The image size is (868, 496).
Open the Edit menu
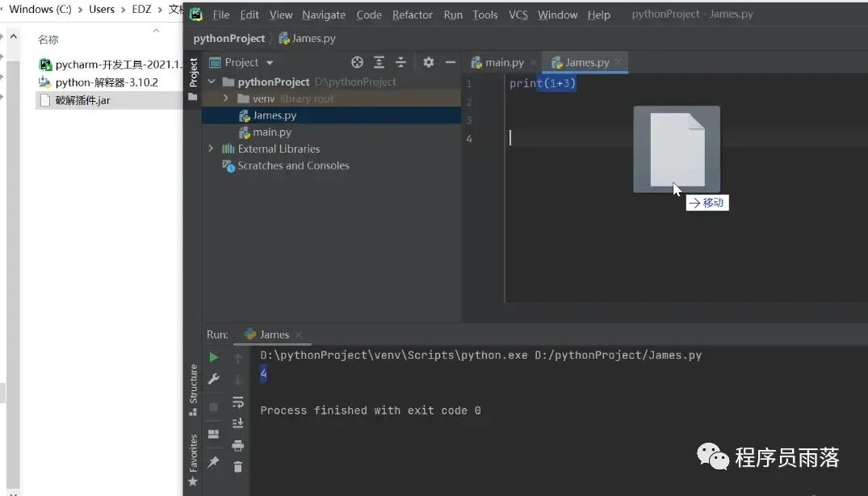(x=249, y=15)
